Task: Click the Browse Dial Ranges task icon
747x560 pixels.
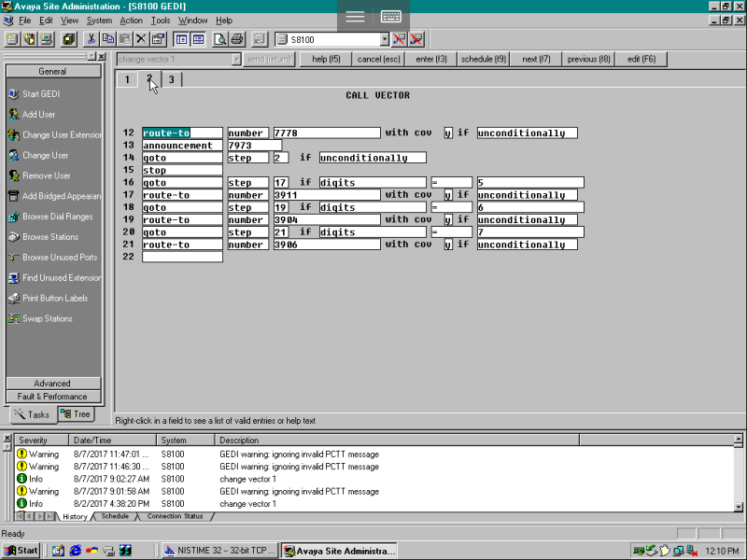Action: coord(14,217)
